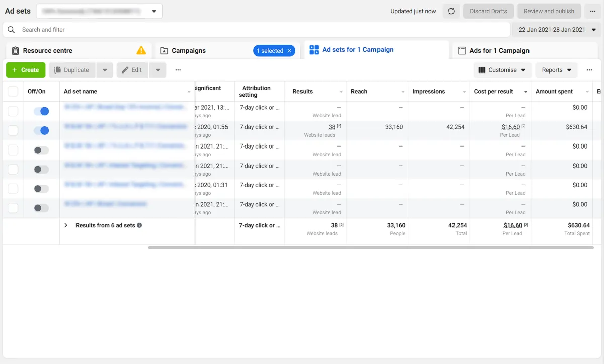Click the green Create button
Image resolution: width=604 pixels, height=364 pixels.
[x=26, y=70]
